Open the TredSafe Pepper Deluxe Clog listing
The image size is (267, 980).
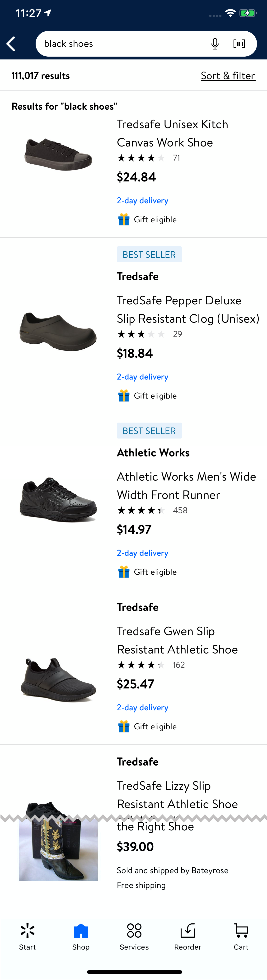click(x=188, y=309)
